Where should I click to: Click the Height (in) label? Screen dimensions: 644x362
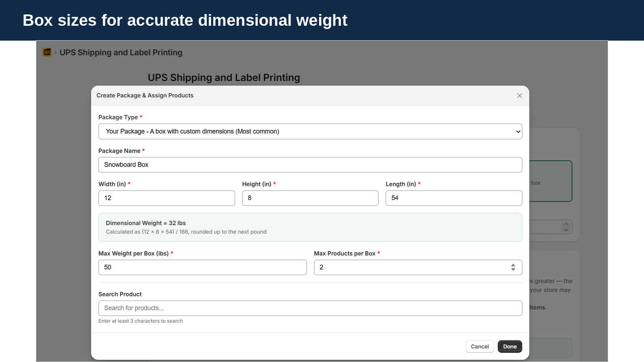(257, 184)
